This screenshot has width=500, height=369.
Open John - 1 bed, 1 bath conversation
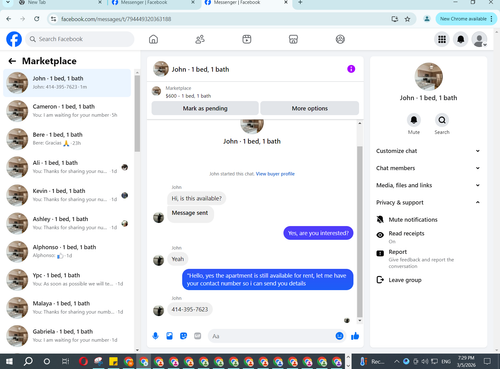[x=67, y=83]
